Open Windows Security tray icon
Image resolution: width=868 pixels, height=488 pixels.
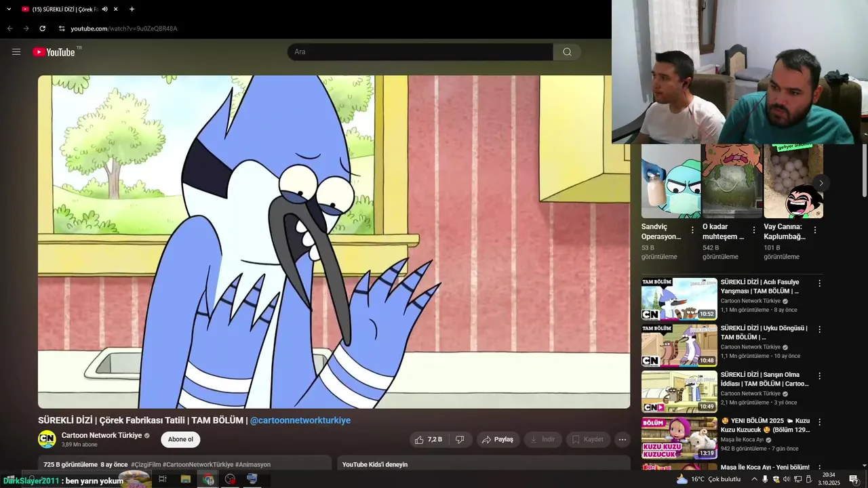tap(776, 479)
